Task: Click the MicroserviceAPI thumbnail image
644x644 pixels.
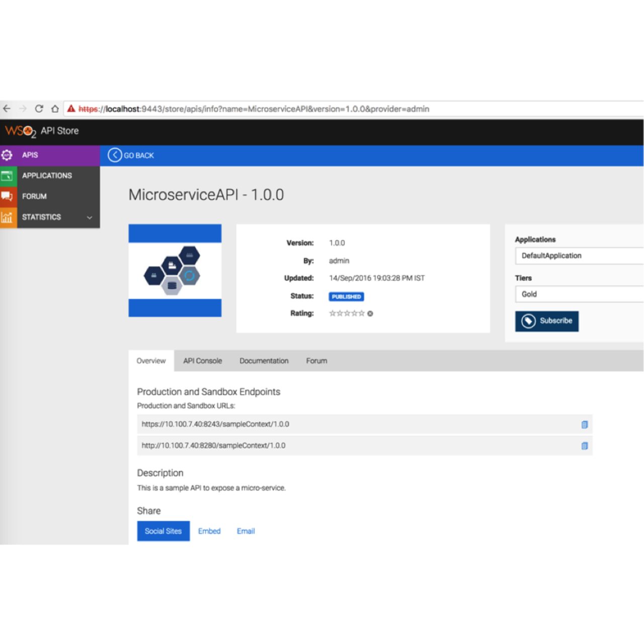Action: point(175,271)
